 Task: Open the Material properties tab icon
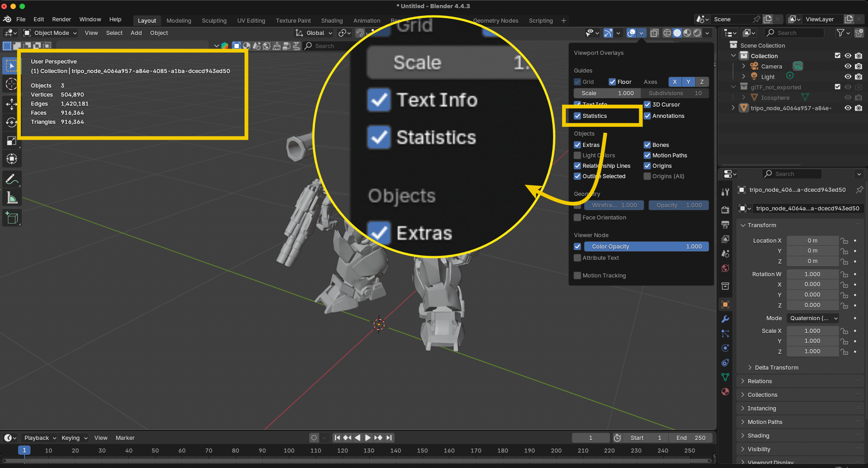pos(725,392)
